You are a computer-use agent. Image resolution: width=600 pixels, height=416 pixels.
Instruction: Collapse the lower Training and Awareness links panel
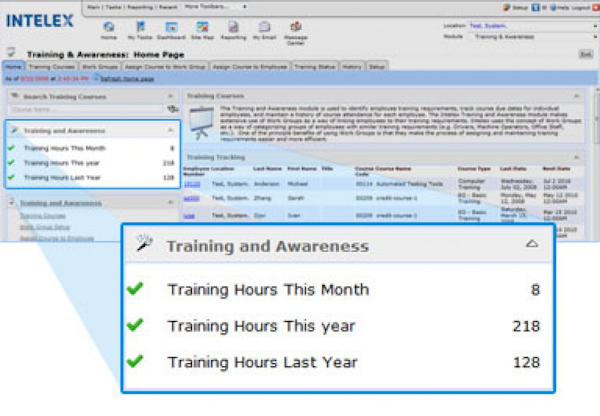point(171,202)
